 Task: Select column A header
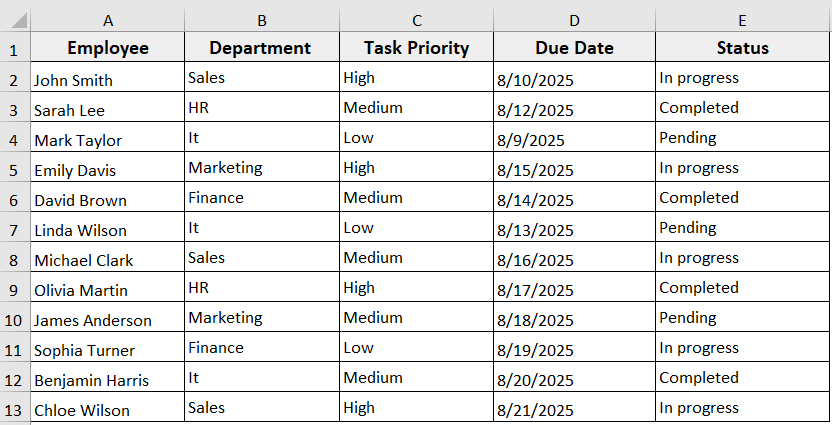point(107,19)
